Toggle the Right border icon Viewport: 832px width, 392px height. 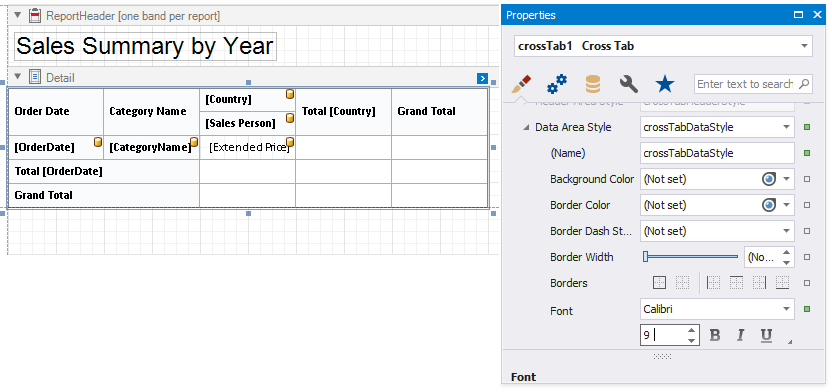[759, 283]
